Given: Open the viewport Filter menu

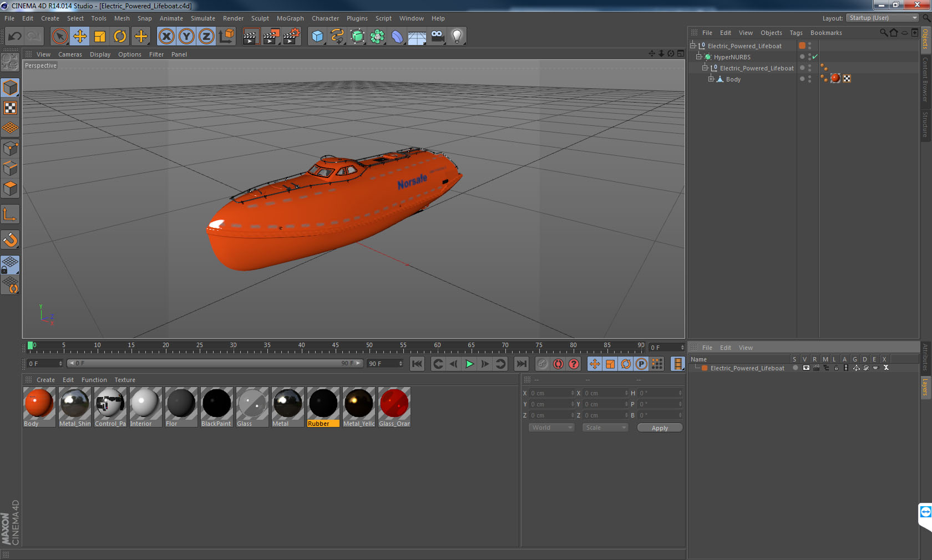Looking at the screenshot, I should [156, 54].
